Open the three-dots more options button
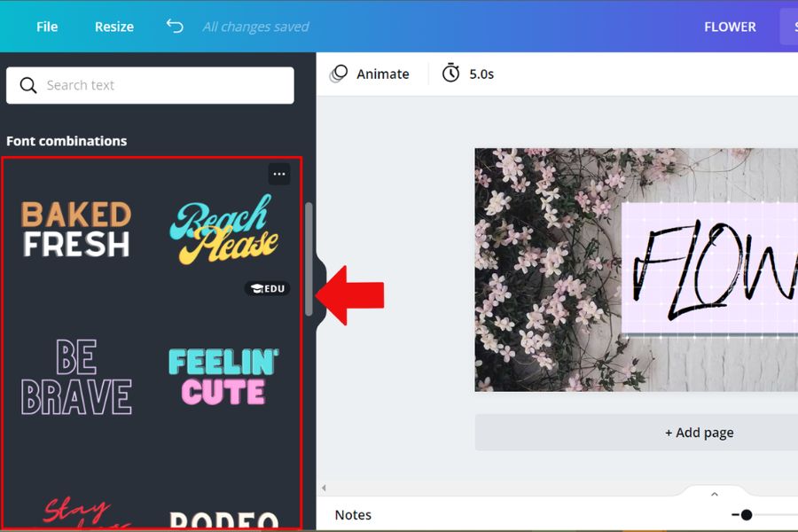The height and width of the screenshot is (532, 798). click(x=279, y=174)
